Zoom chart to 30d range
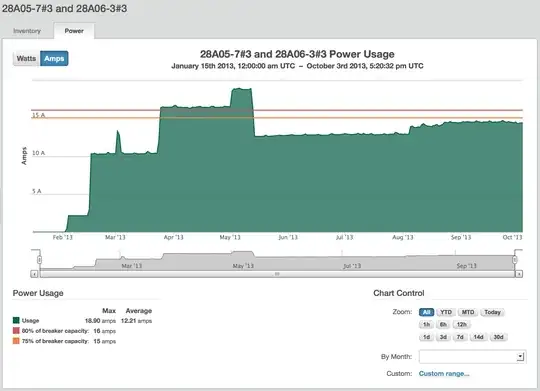Image resolution: width=540 pixels, height=391 pixels. [499, 337]
